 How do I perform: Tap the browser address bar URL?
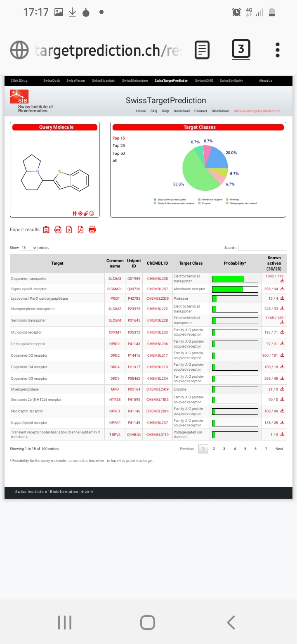tap(108, 50)
